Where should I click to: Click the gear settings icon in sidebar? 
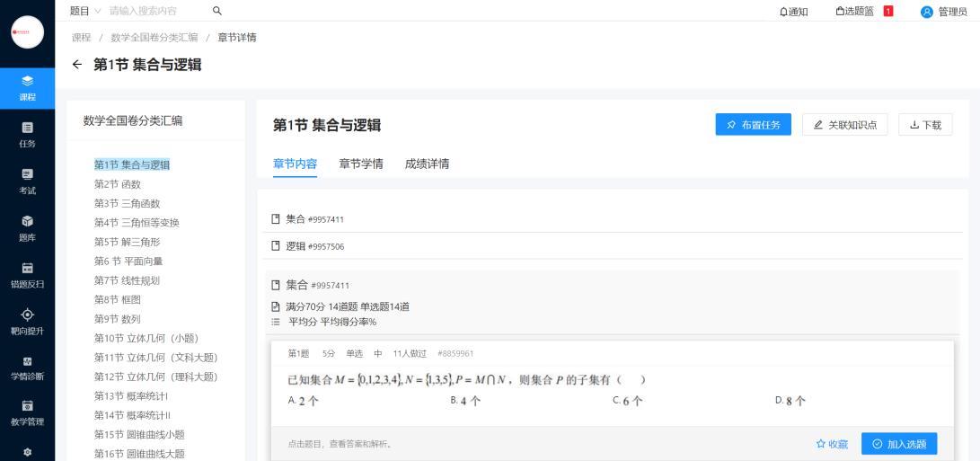pyautogui.click(x=28, y=452)
